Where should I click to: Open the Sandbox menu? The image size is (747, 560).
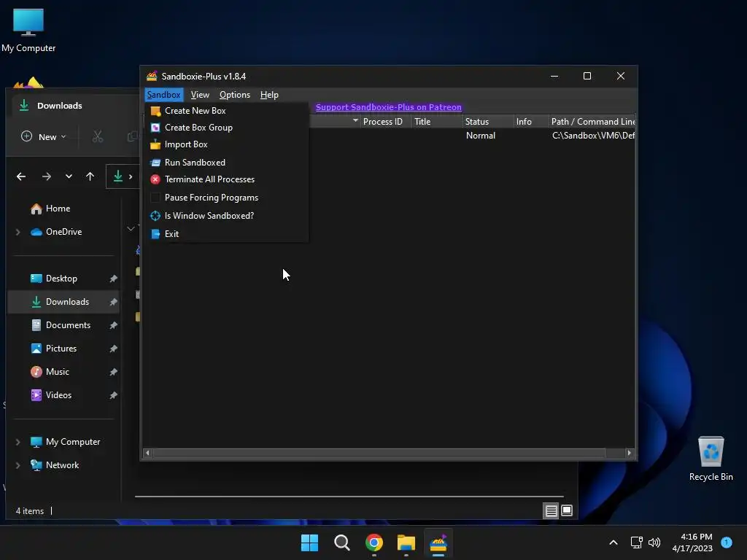click(163, 95)
